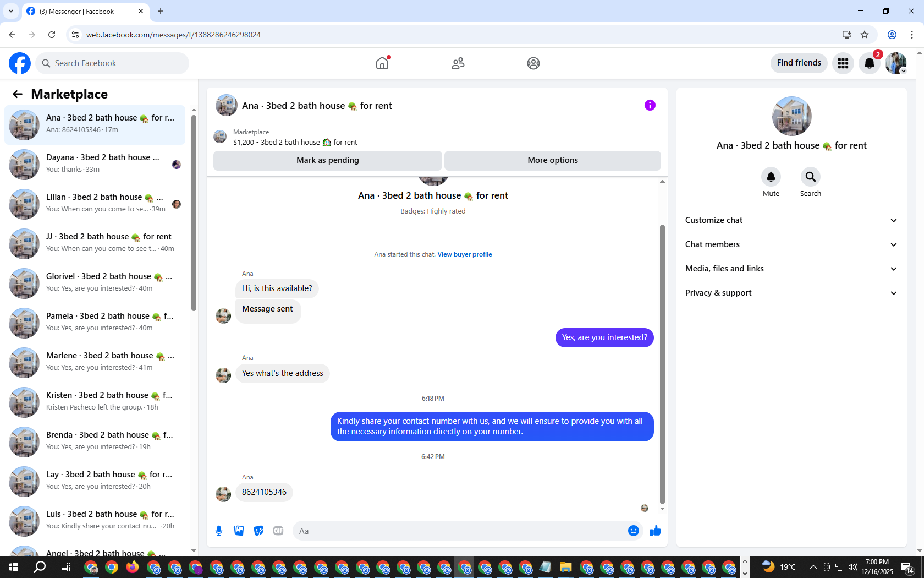Screen dimensions: 924x578
Task: View site information icon in address bar
Action: [75, 35]
